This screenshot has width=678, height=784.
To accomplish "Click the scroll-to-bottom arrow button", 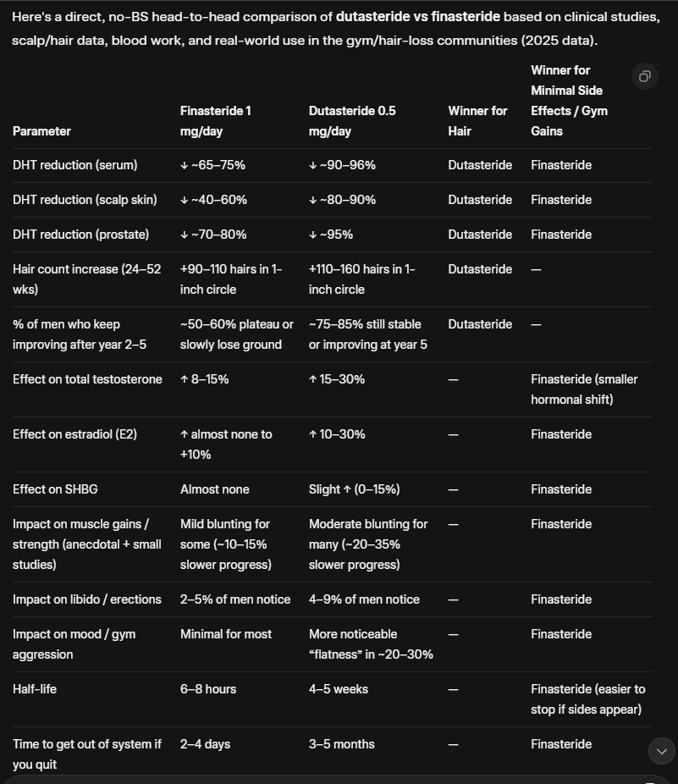I will [x=661, y=750].
